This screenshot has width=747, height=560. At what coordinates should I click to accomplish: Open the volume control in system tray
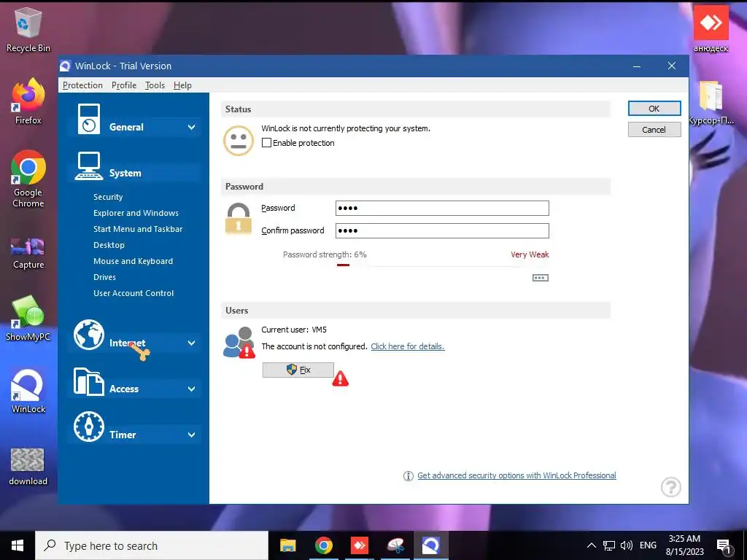tap(627, 545)
